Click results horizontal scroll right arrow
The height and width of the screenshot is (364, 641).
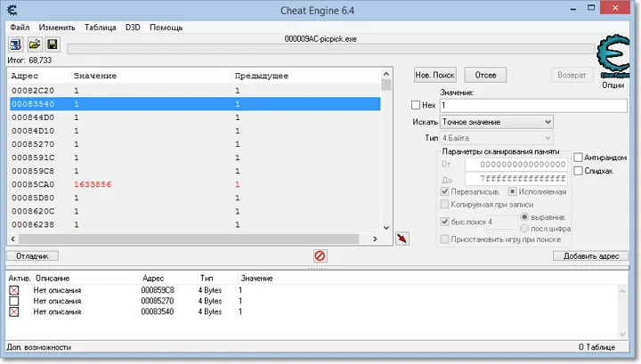coord(375,239)
